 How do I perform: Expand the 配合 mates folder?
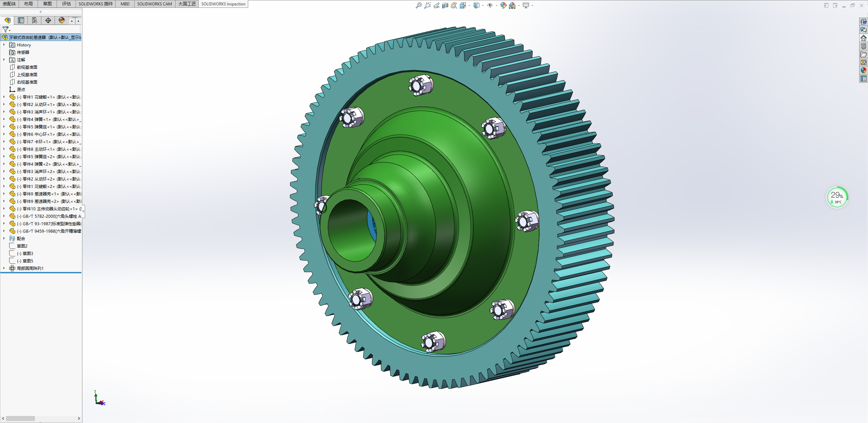(x=4, y=239)
